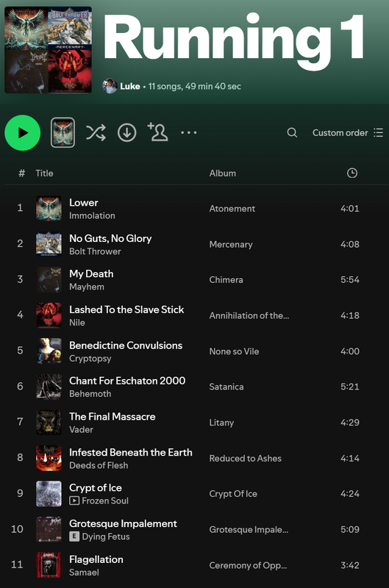Select the track Flagellation
The image size is (389, 588).
(x=96, y=559)
